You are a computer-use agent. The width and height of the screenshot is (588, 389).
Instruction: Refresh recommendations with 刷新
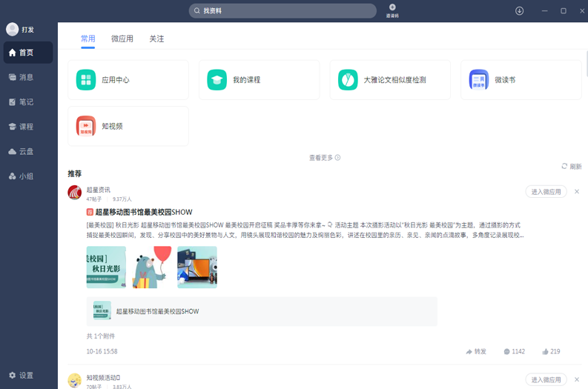click(571, 167)
